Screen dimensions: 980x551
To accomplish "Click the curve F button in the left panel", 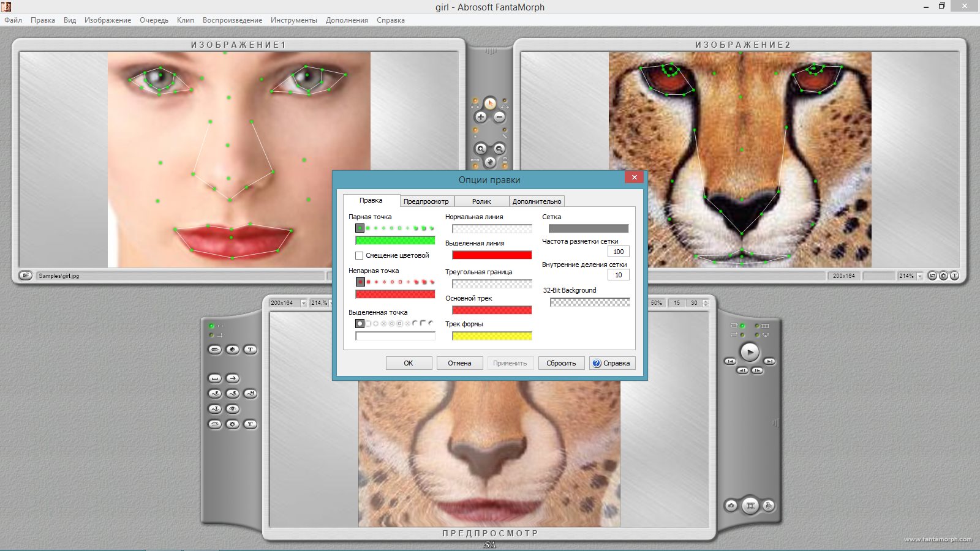I will 215,394.
